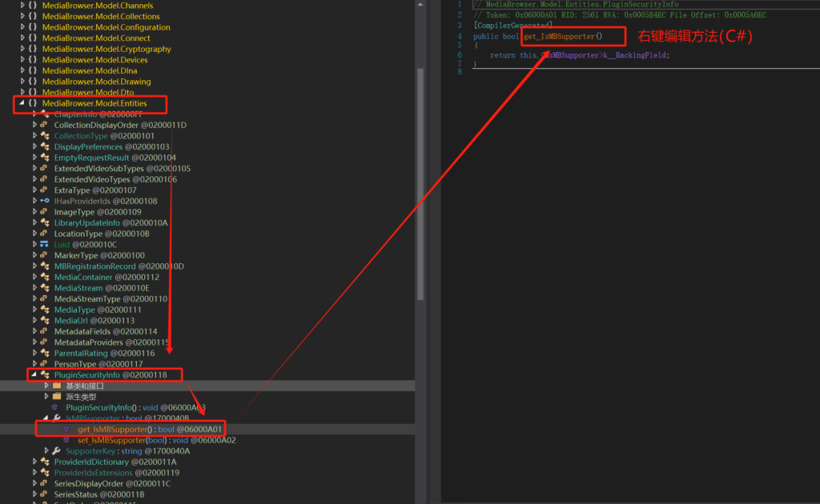Viewport: 820px width, 504px height.
Task: Click the [CompilerGenerated] attribute line
Action: [512, 25]
